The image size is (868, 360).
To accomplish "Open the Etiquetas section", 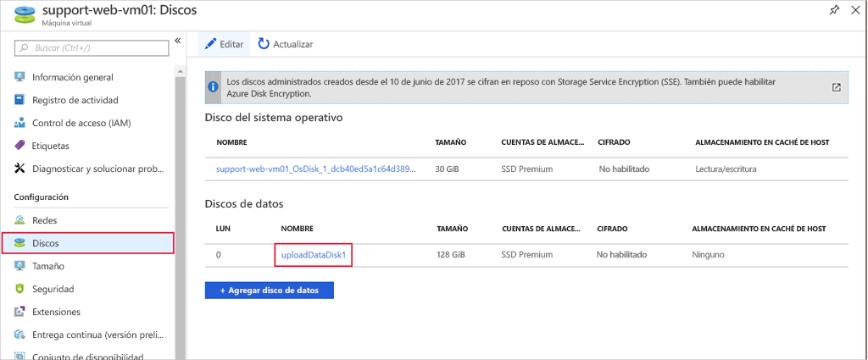I will click(x=50, y=146).
